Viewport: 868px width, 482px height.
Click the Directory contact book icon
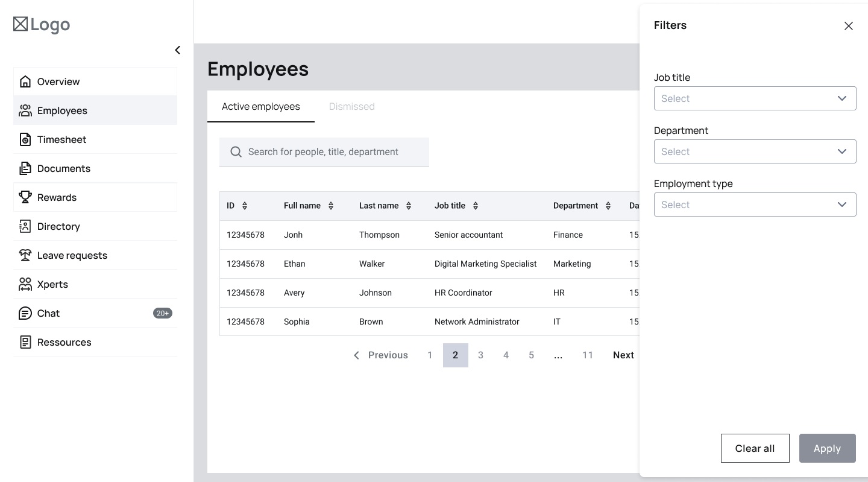(x=25, y=226)
